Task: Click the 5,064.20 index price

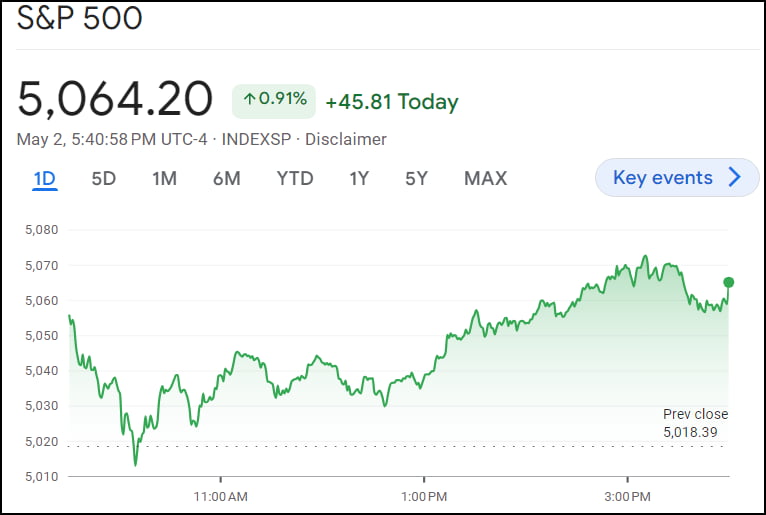Action: (115, 99)
